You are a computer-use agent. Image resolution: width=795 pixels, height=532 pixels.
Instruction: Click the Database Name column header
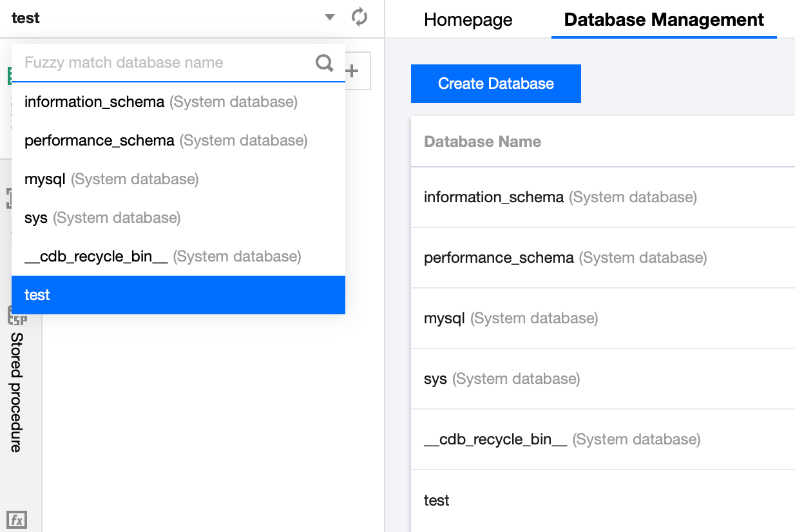tap(483, 142)
